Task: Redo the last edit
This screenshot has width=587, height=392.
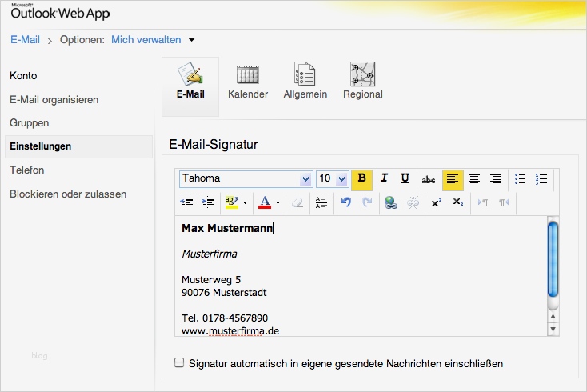Action: [x=367, y=202]
